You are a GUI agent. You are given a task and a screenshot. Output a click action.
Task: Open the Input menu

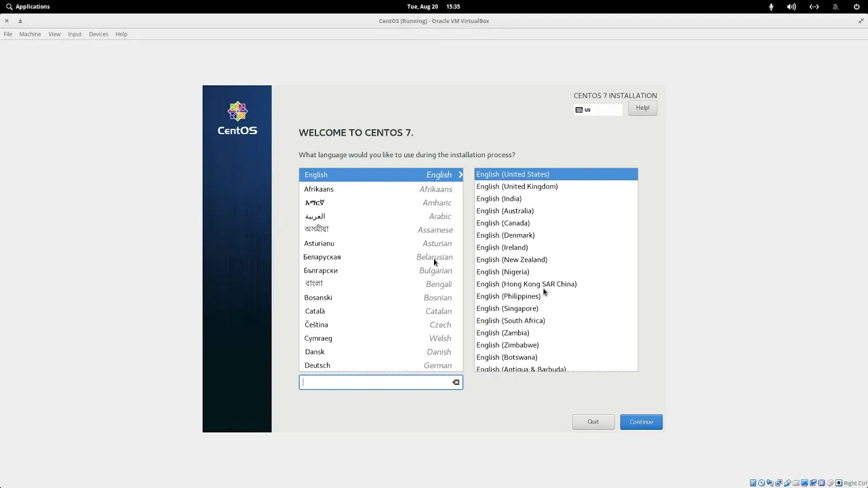(75, 34)
